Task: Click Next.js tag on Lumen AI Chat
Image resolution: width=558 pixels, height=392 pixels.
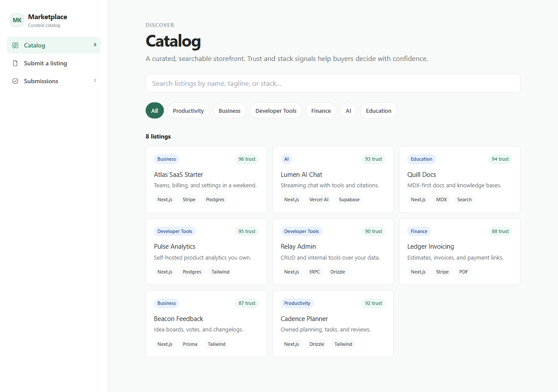Action: click(x=292, y=199)
